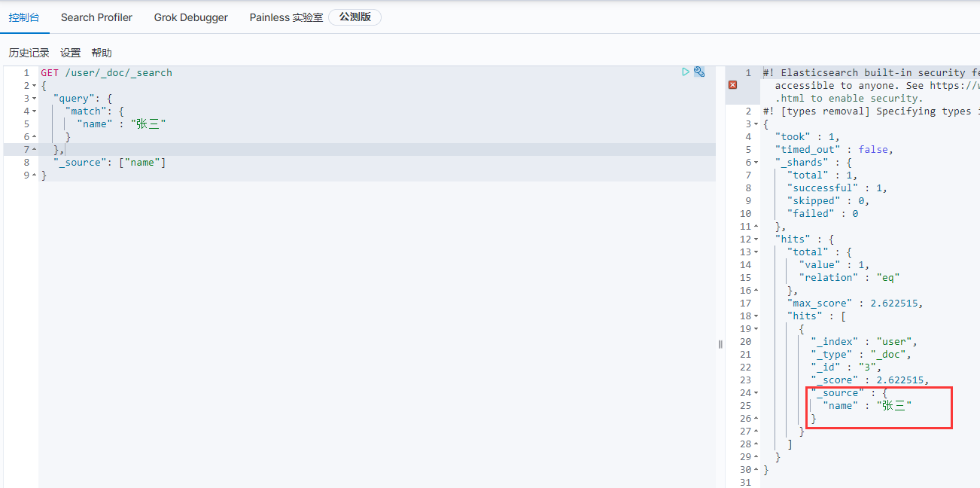Collapse the root brace on request line 2
The width and height of the screenshot is (980, 488).
click(x=34, y=86)
